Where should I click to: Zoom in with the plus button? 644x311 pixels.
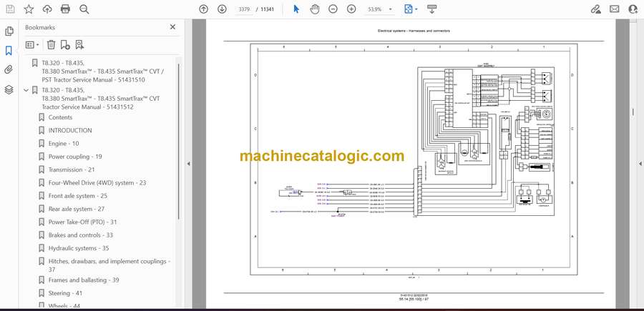pyautogui.click(x=351, y=9)
